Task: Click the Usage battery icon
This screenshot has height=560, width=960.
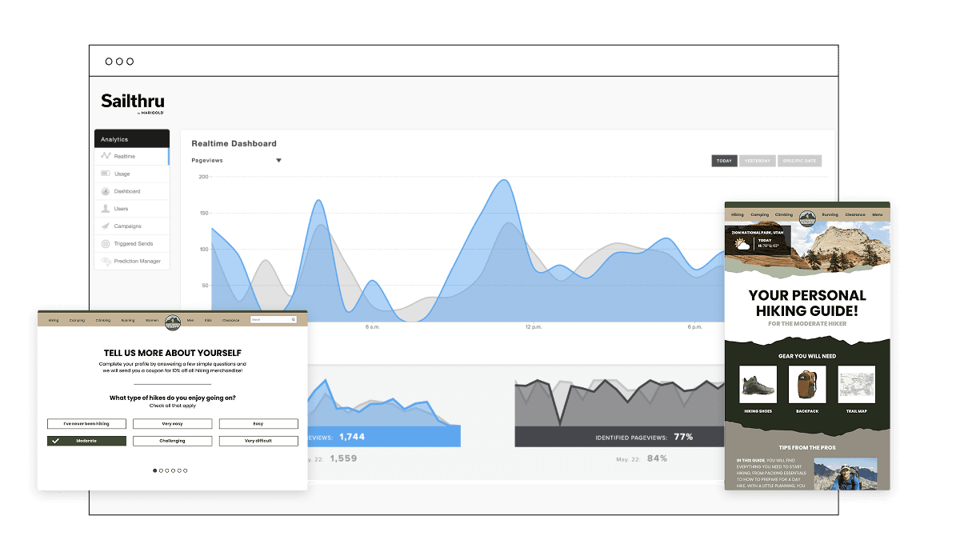Action: click(x=106, y=174)
